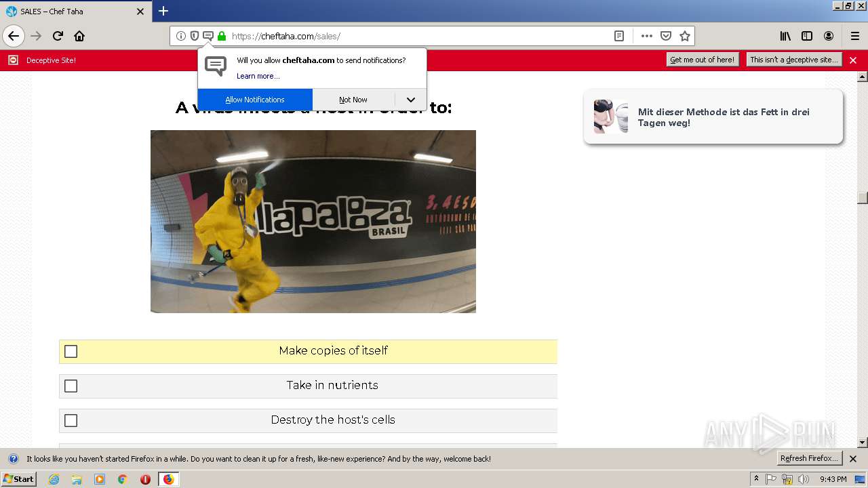Screen dimensions: 868x488
Task: Check the Destroy the host's cells box
Action: pyautogui.click(x=71, y=420)
